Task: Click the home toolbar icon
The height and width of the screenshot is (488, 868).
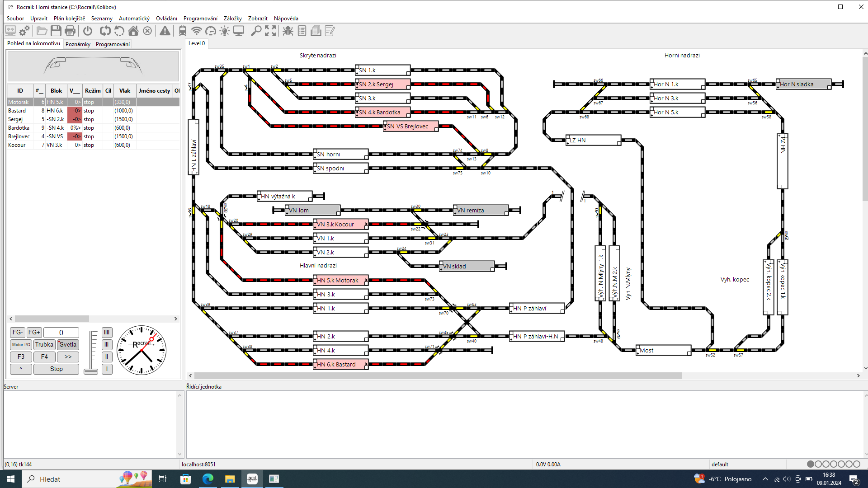Action: (x=133, y=31)
